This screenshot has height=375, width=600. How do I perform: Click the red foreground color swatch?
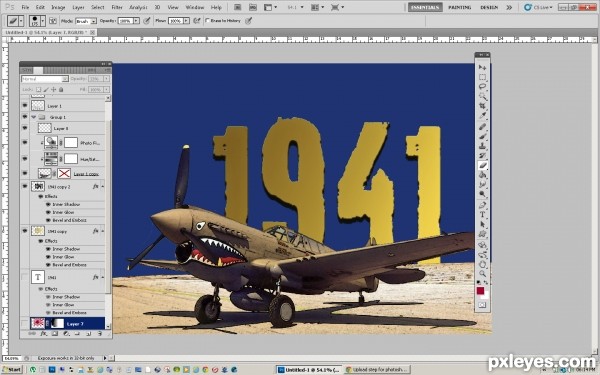(x=480, y=291)
